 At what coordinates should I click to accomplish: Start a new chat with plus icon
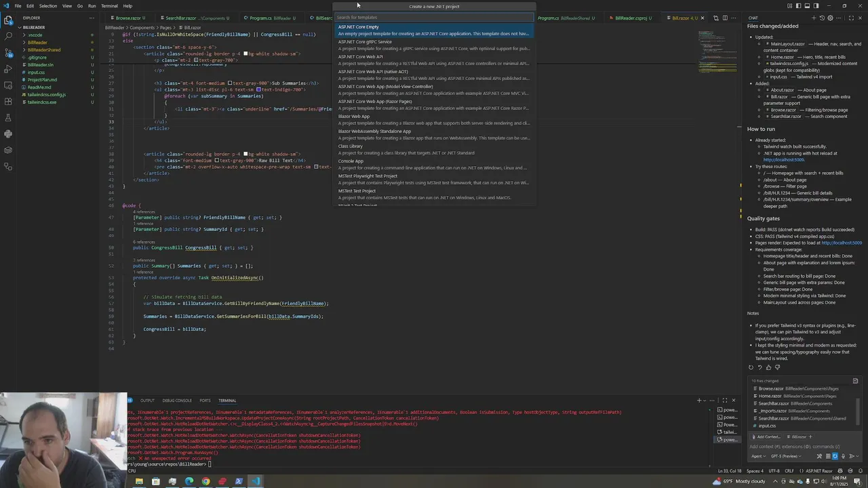pos(814,18)
